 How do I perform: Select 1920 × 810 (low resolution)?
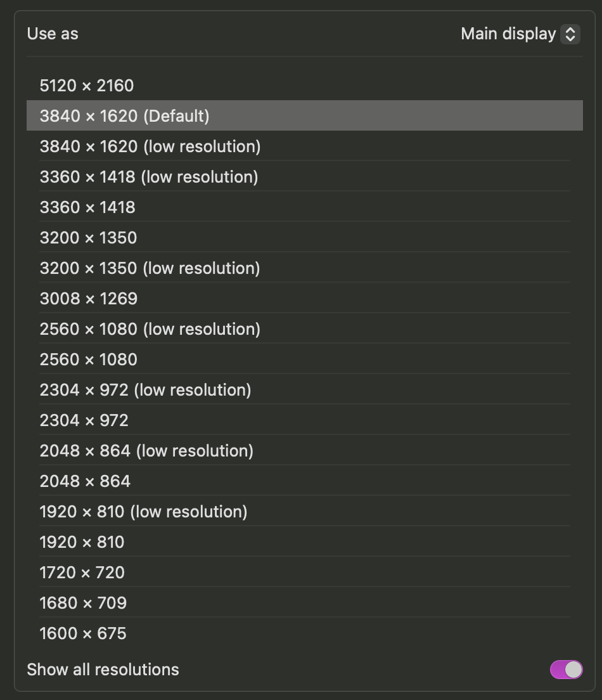[143, 512]
